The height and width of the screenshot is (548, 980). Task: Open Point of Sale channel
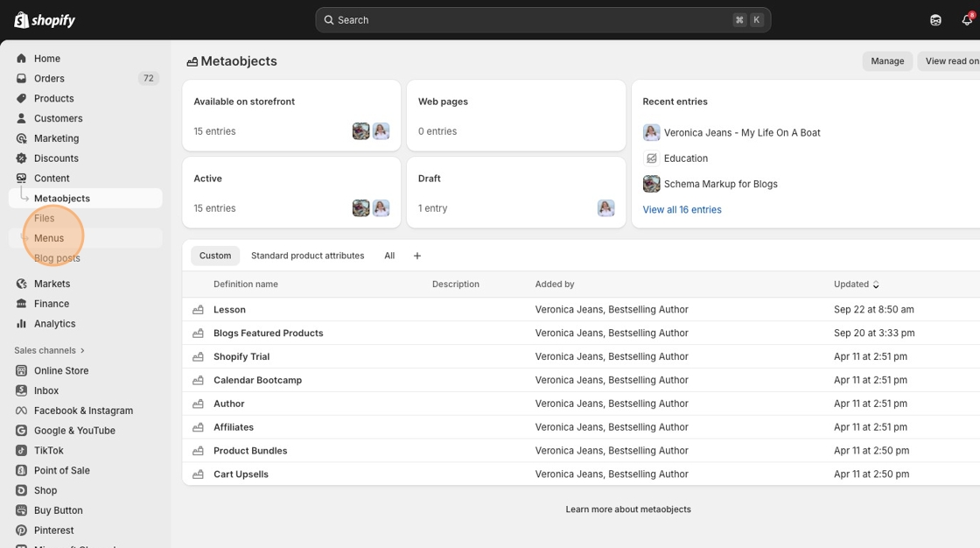(61, 471)
